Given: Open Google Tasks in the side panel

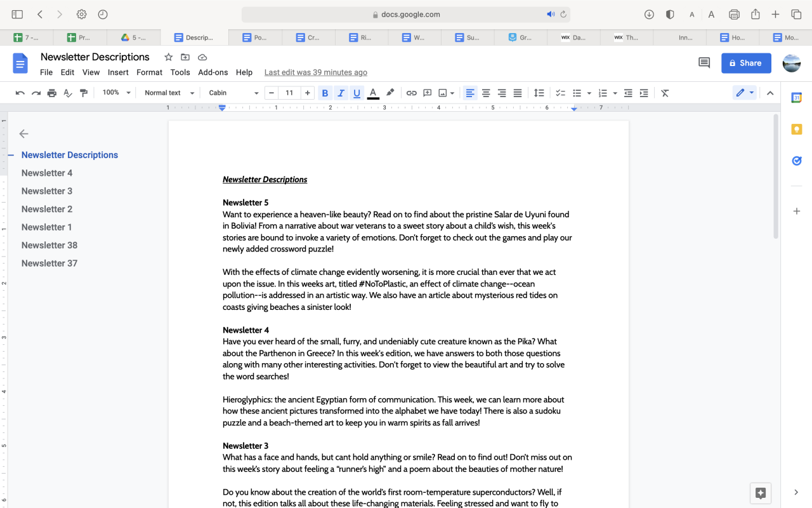Looking at the screenshot, I should pyautogui.click(x=797, y=161).
